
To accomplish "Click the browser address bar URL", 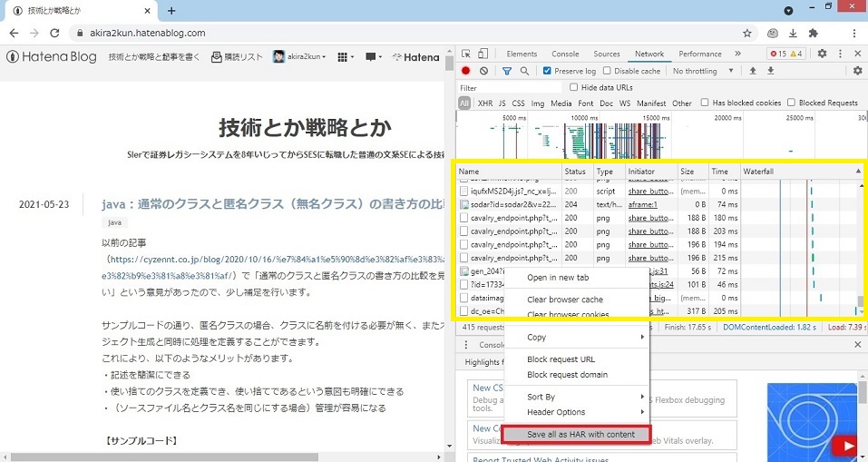I will pyautogui.click(x=148, y=34).
